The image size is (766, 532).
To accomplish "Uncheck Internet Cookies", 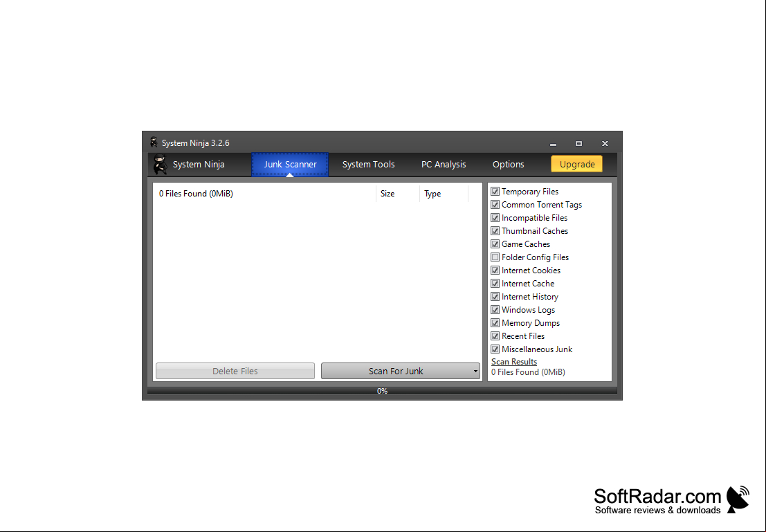I will (x=495, y=270).
